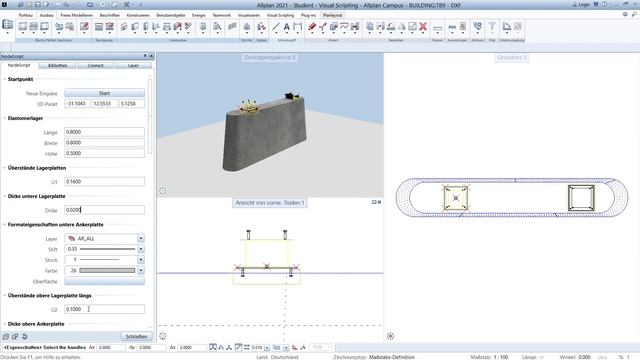Click the first wall/room tool icon
This screenshot has height=360, width=640.
coord(23,27)
